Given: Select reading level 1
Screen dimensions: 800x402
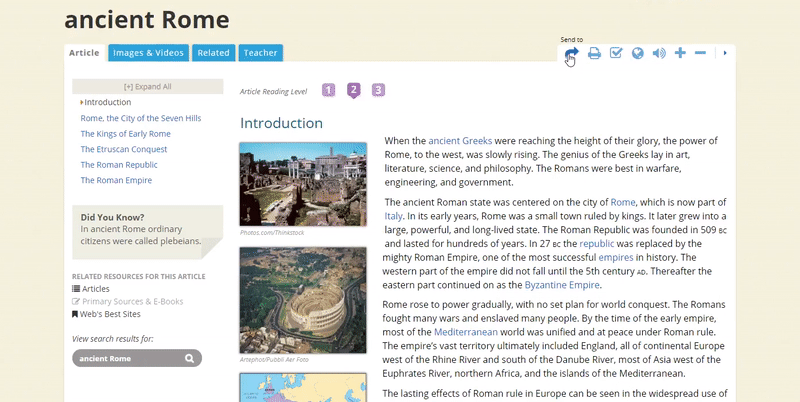Looking at the screenshot, I should (x=329, y=91).
